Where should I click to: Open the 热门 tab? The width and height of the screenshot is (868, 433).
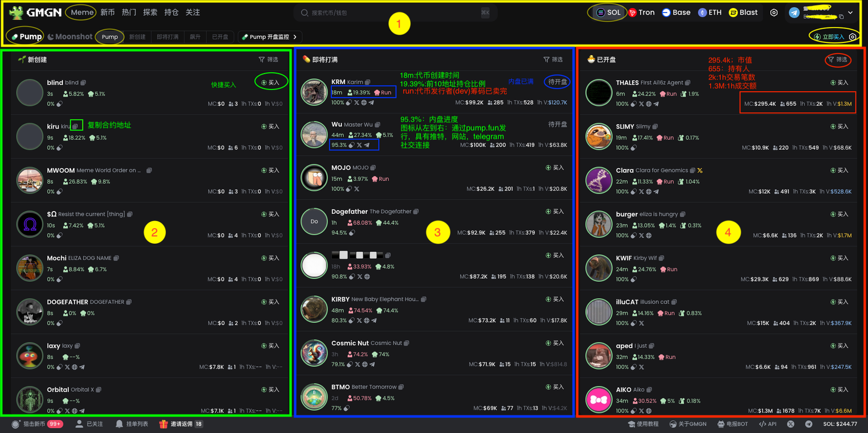[x=129, y=12]
